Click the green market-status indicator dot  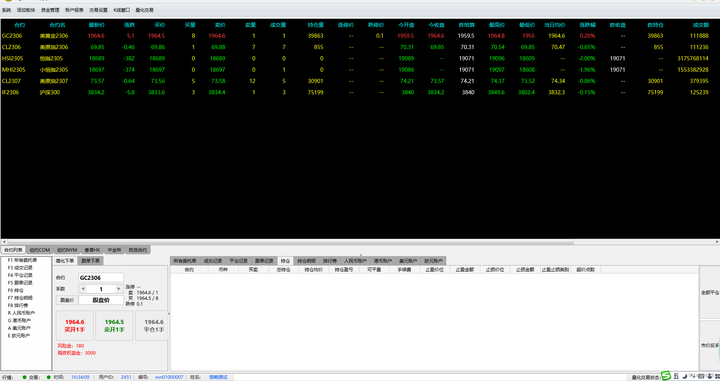[24, 377]
